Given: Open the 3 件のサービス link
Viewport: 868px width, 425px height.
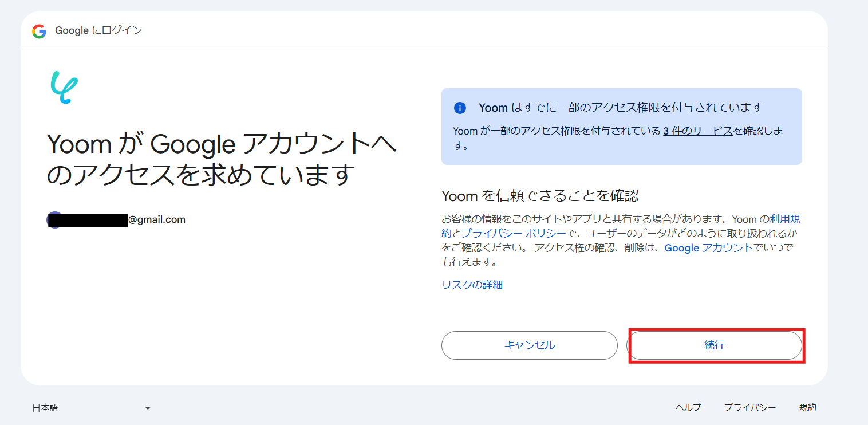Looking at the screenshot, I should [698, 131].
